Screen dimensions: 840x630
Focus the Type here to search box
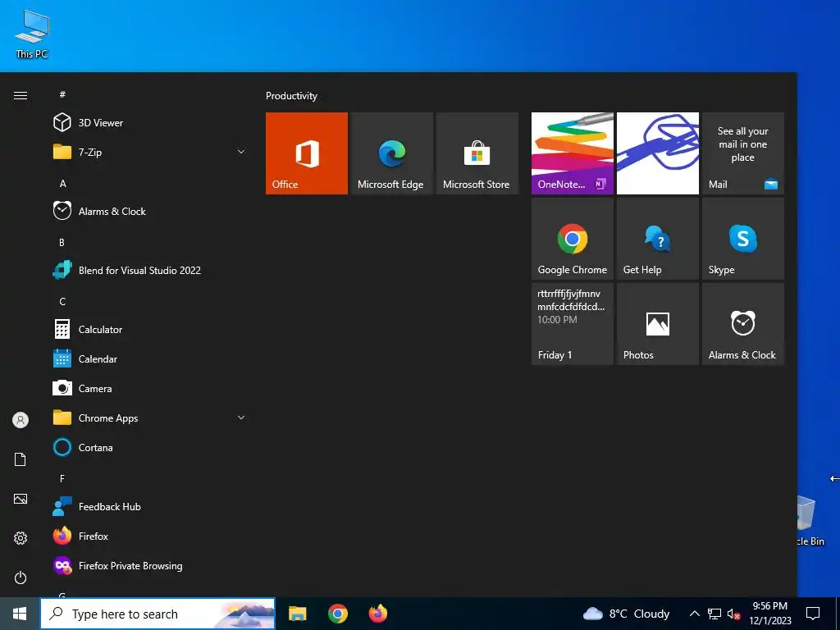(157, 614)
